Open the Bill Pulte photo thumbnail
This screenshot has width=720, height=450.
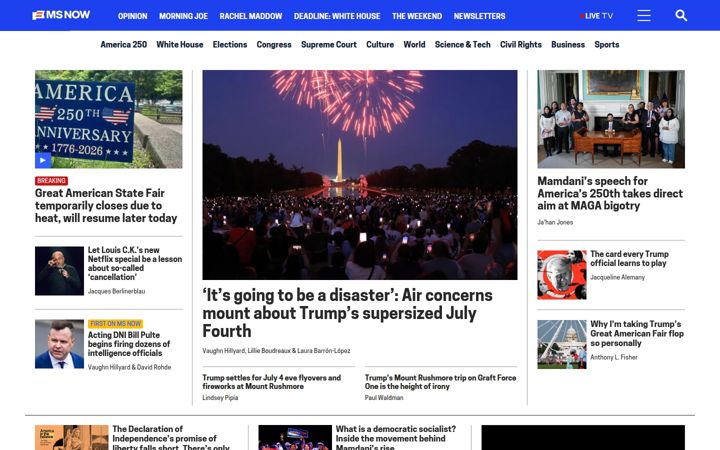click(x=59, y=344)
